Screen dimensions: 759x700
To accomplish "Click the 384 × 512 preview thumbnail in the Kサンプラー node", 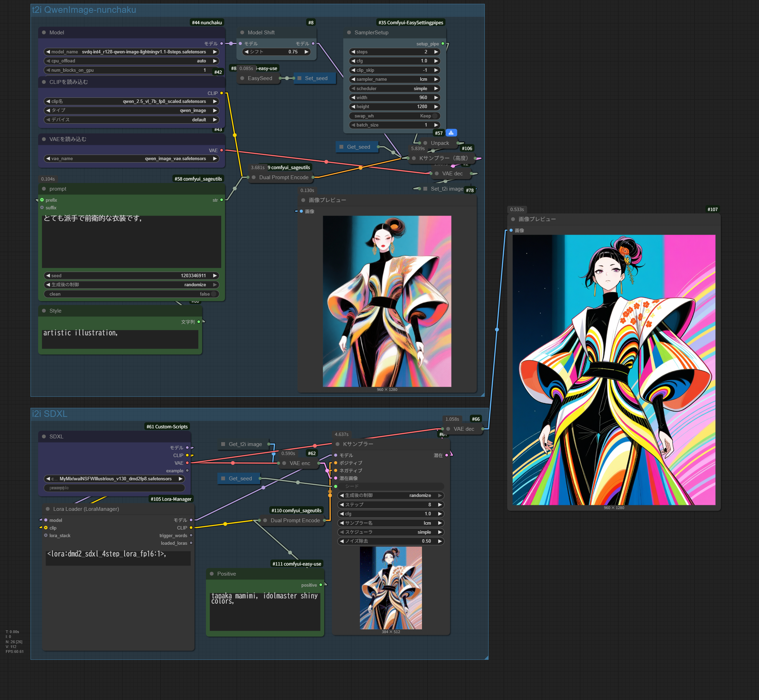I will (391, 588).
